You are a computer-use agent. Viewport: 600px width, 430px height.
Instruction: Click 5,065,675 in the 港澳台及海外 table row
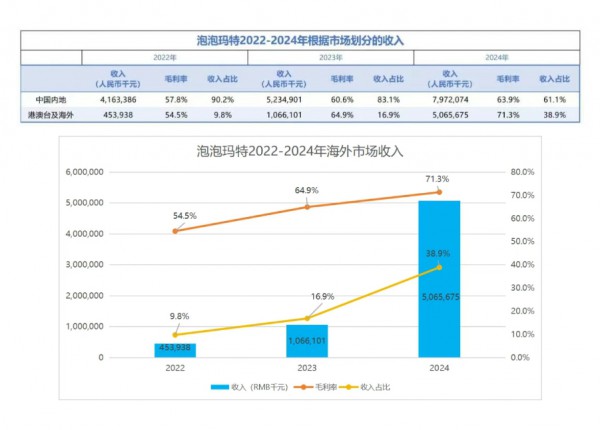(450, 115)
